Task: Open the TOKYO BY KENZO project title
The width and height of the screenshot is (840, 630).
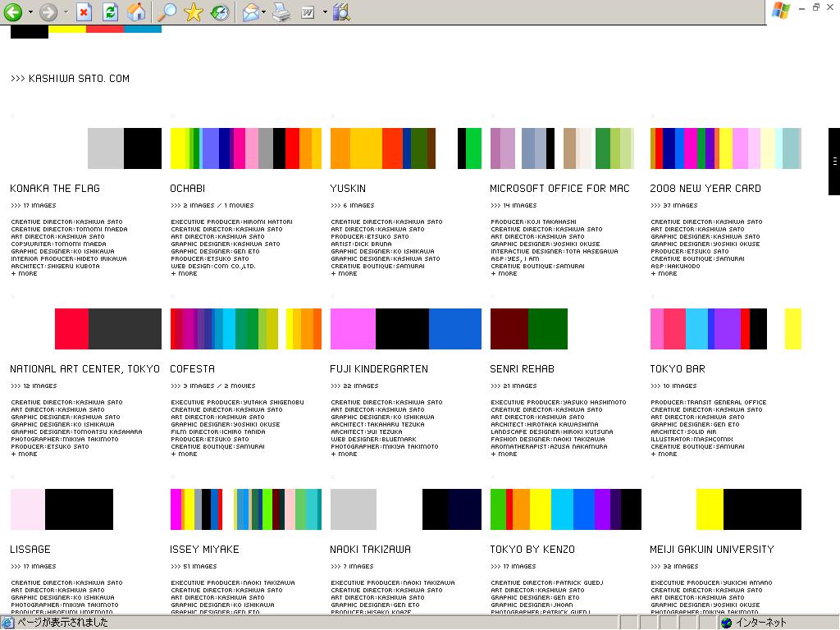Action: (x=532, y=550)
